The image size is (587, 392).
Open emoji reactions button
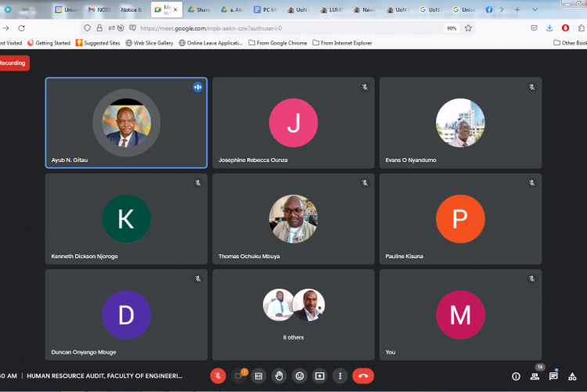(x=299, y=376)
